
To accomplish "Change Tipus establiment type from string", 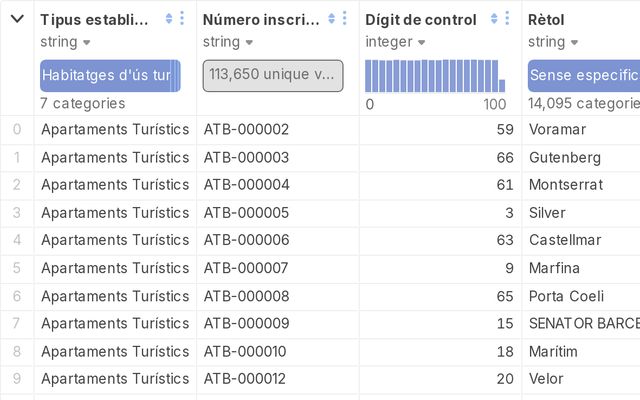I will [65, 42].
